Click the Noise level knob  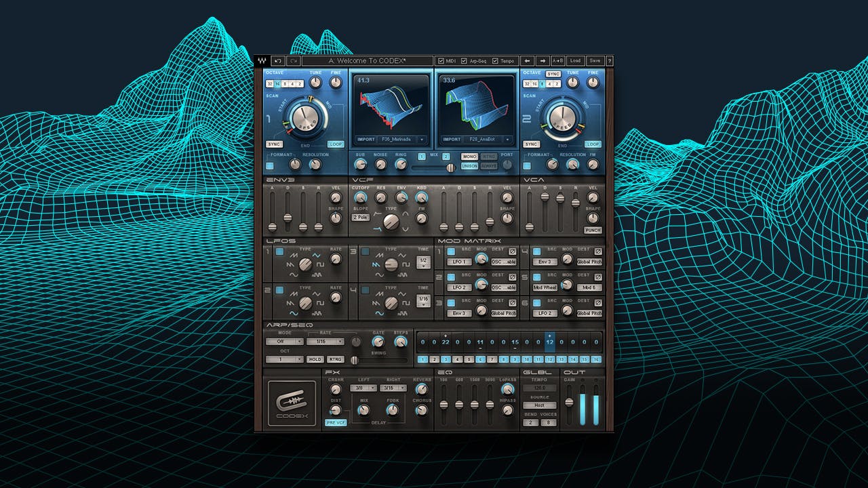[380, 164]
